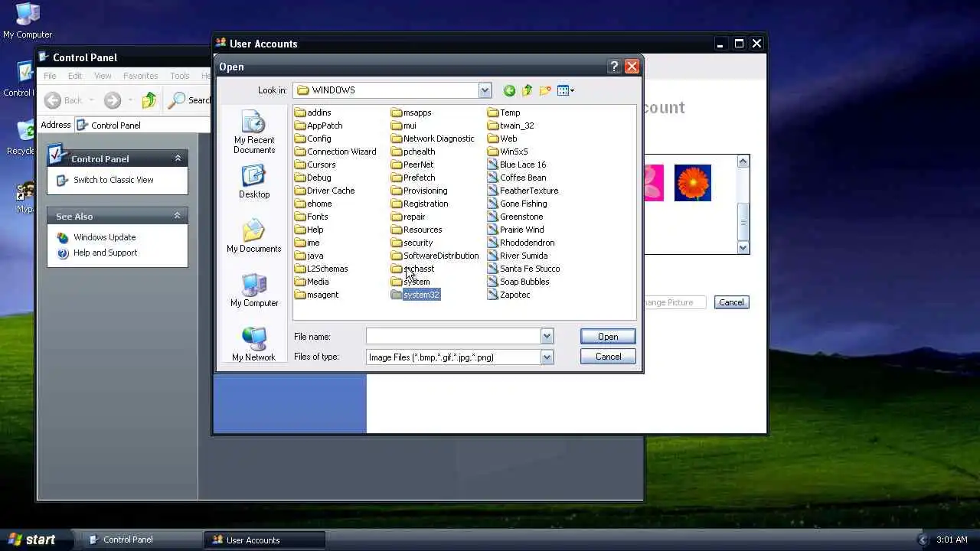Open the Edit menu in Control Panel

point(74,76)
